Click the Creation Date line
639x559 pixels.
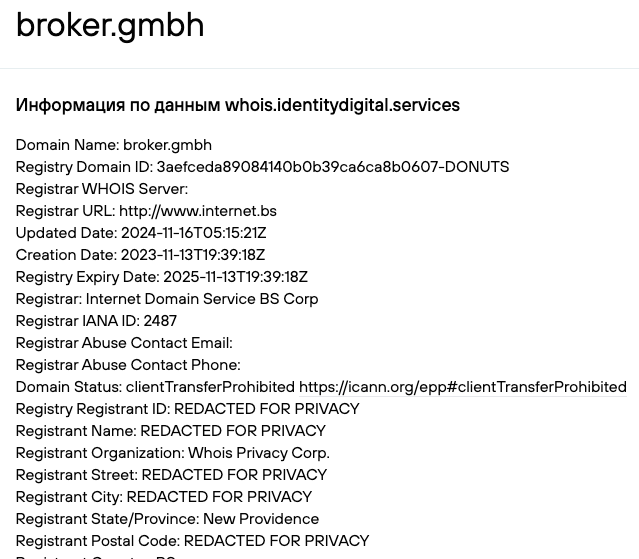pyautogui.click(x=140, y=255)
